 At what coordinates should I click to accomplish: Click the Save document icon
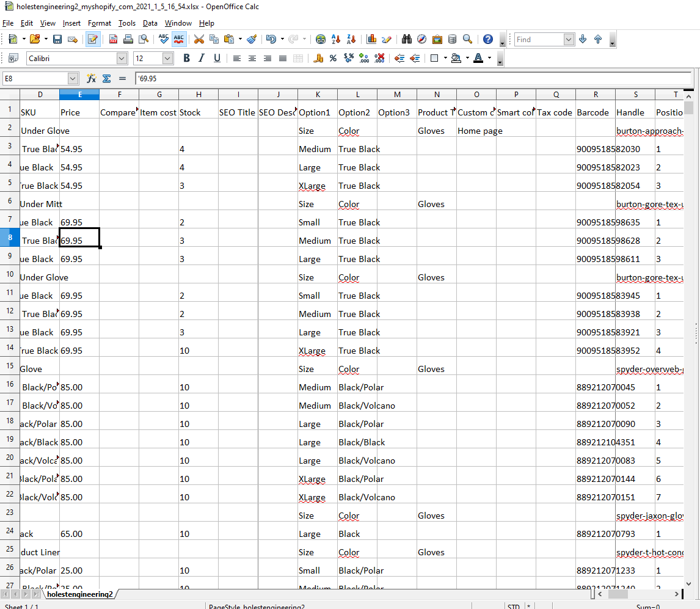tap(57, 39)
